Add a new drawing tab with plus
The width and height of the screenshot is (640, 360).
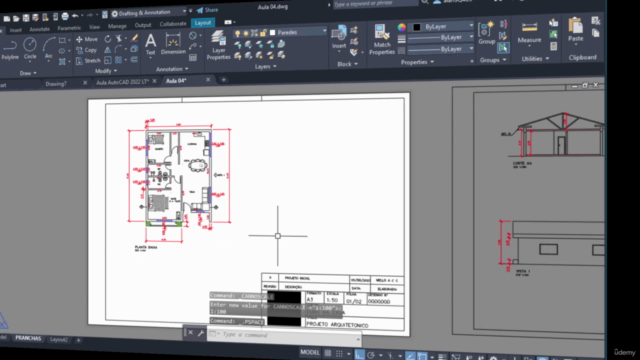pyautogui.click(x=223, y=80)
